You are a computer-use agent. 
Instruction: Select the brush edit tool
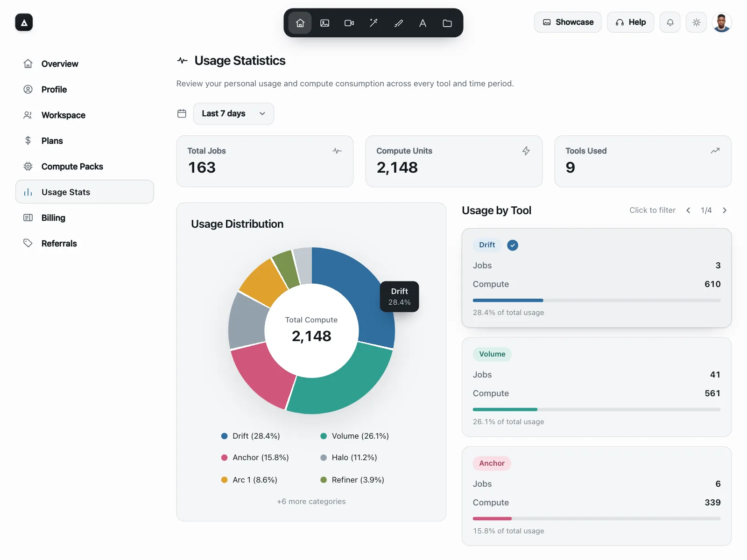click(x=398, y=23)
